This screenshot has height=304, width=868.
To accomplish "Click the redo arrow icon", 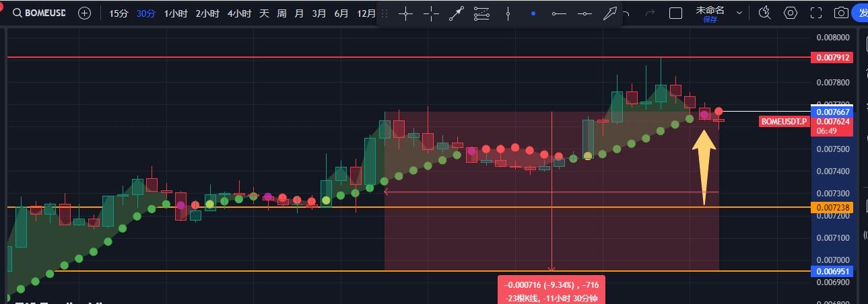I will click(650, 13).
